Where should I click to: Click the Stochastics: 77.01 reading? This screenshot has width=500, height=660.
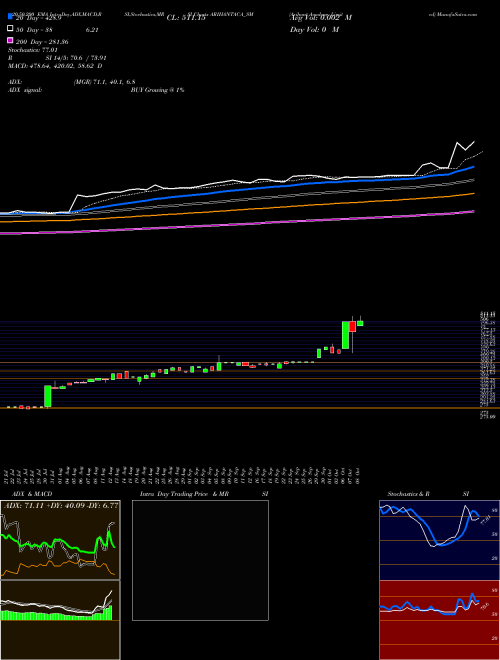click(32, 50)
